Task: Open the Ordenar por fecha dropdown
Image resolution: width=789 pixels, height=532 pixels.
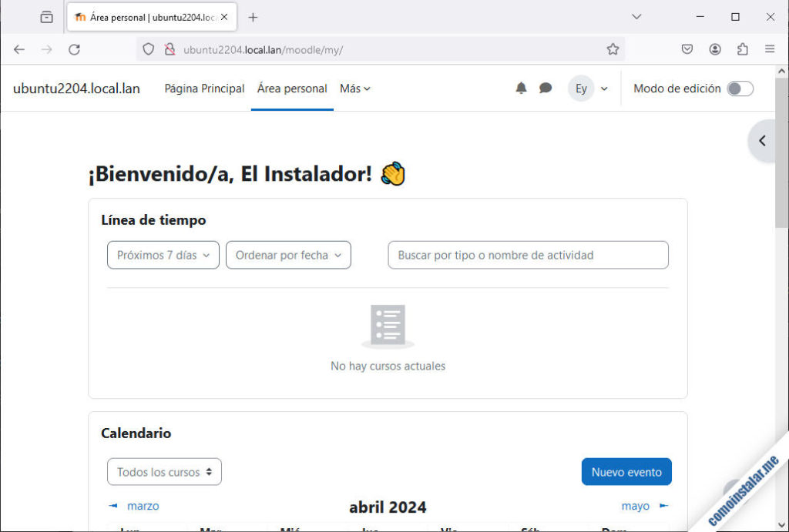Action: (x=288, y=254)
